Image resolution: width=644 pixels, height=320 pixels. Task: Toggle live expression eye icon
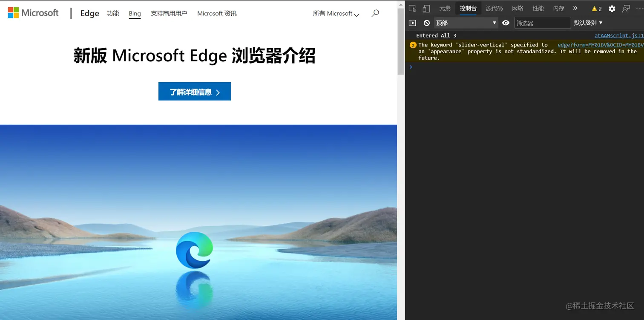506,23
